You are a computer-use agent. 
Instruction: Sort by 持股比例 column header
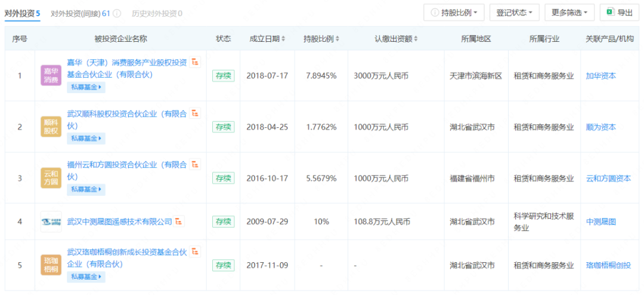coord(321,39)
